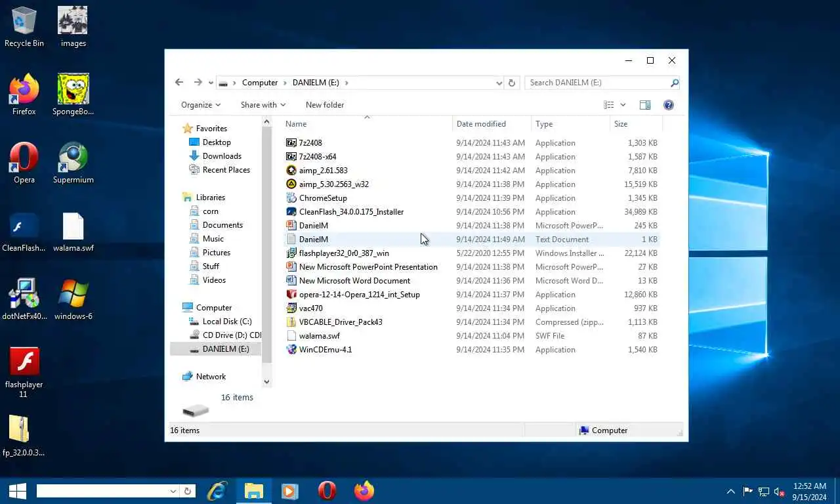Select the aimp_2.61.583 file icon
Screen dimensions: 840x504
tap(292, 171)
